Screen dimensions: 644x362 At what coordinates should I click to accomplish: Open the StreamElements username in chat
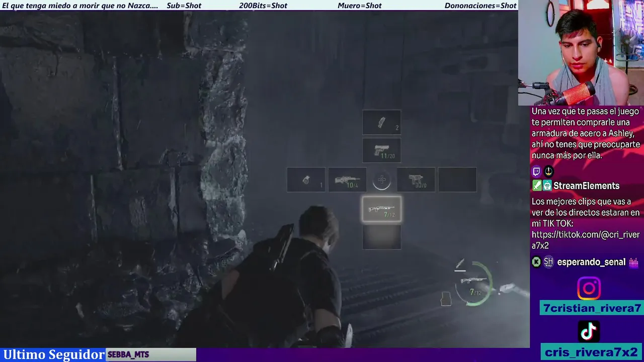tap(586, 186)
